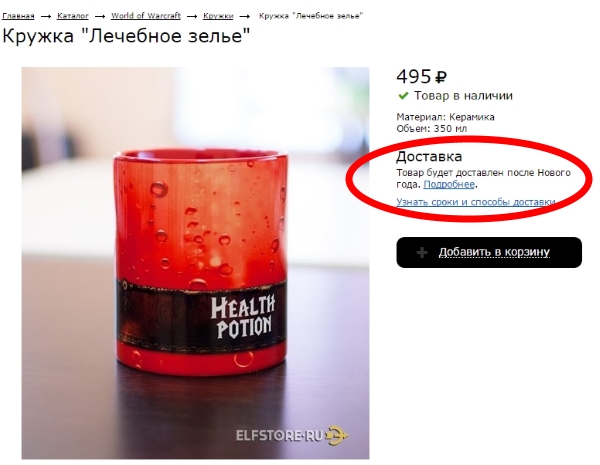The height and width of the screenshot is (465, 600).
Task: Click the arrow after Главная breadcrumb
Action: coord(46,16)
